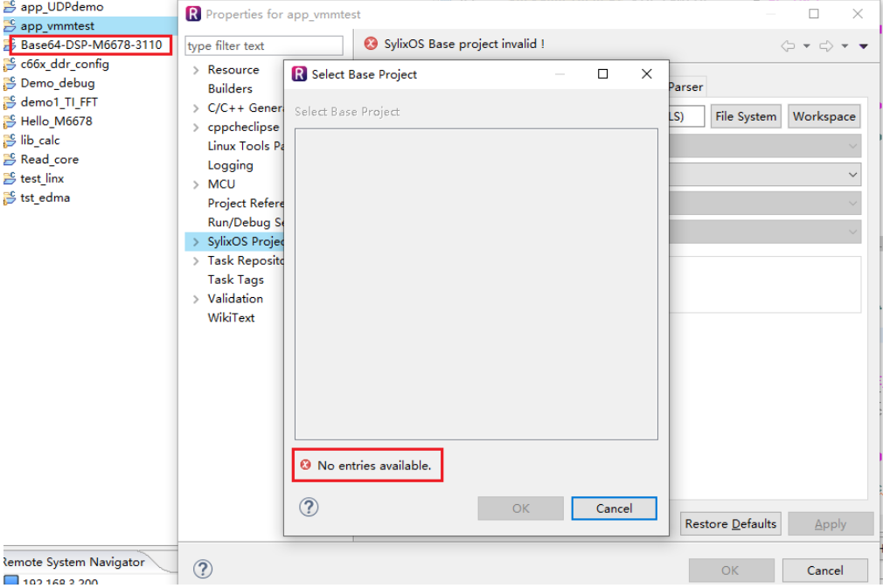Click the c66x_ddr_config project icon
883x588 pixels.
click(x=10, y=65)
